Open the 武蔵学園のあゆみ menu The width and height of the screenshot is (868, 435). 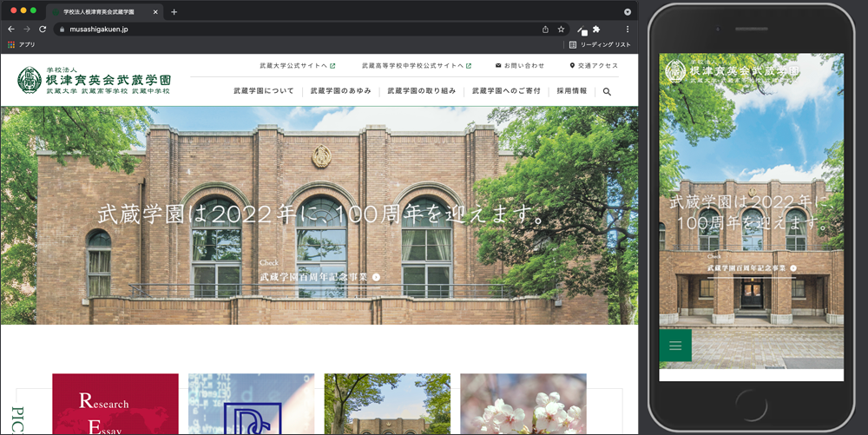click(340, 91)
